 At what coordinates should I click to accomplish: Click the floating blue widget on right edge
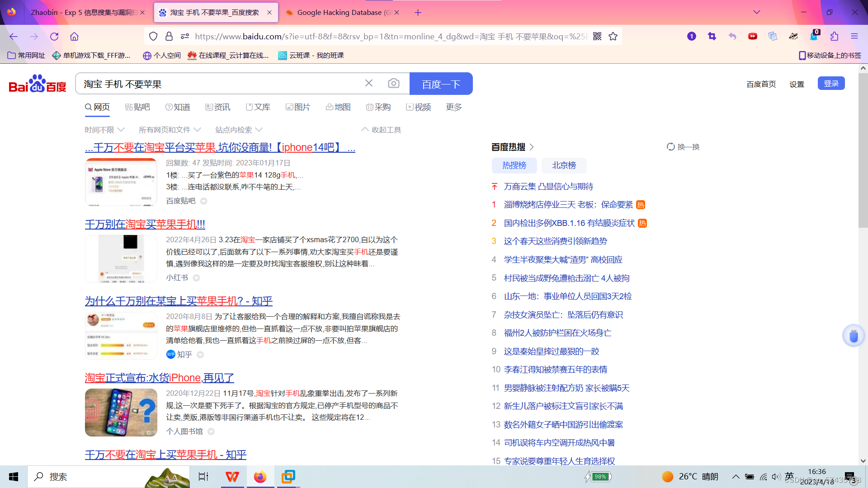pyautogui.click(x=854, y=336)
